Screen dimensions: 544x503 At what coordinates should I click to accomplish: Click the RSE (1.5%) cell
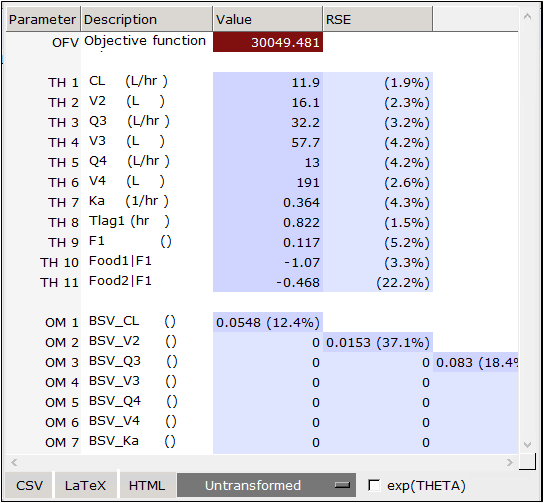coord(378,222)
